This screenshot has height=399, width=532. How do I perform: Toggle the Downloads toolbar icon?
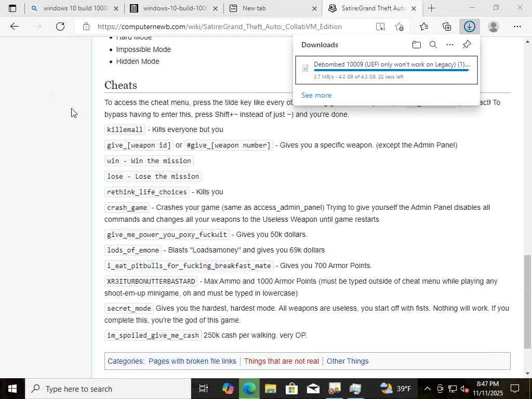click(x=470, y=26)
